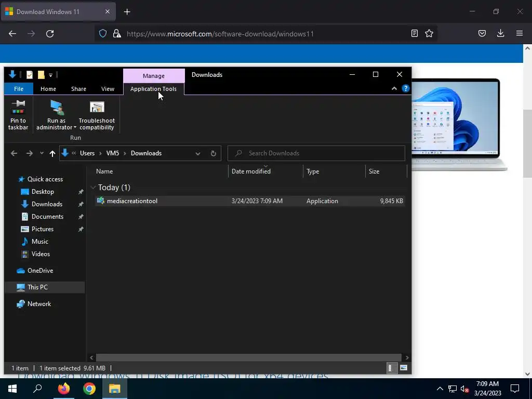Refresh the Downloads folder
The height and width of the screenshot is (399, 532).
(214, 153)
